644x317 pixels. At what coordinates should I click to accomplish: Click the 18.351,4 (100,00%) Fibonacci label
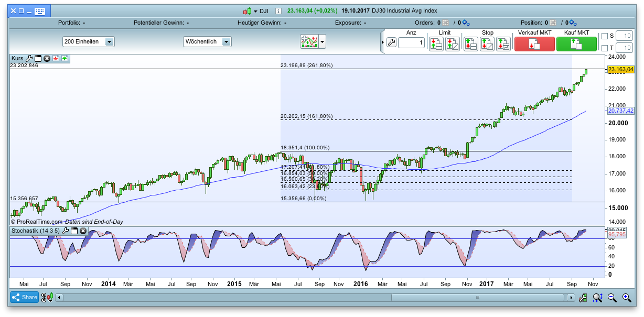(x=305, y=148)
